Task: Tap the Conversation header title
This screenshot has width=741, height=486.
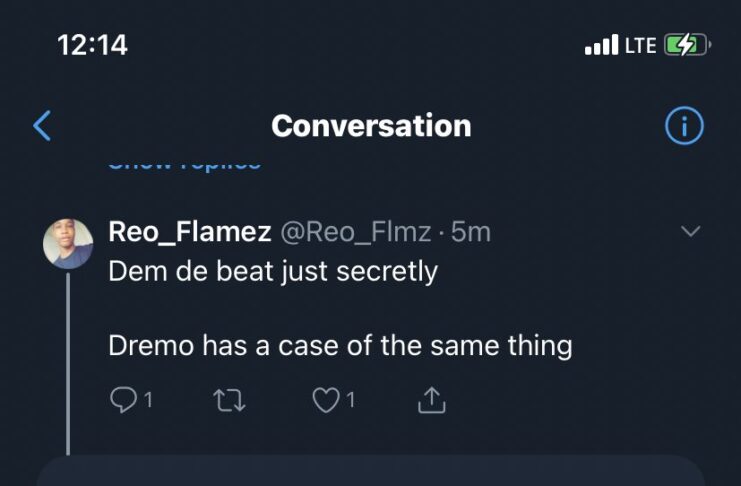Action: point(371,126)
